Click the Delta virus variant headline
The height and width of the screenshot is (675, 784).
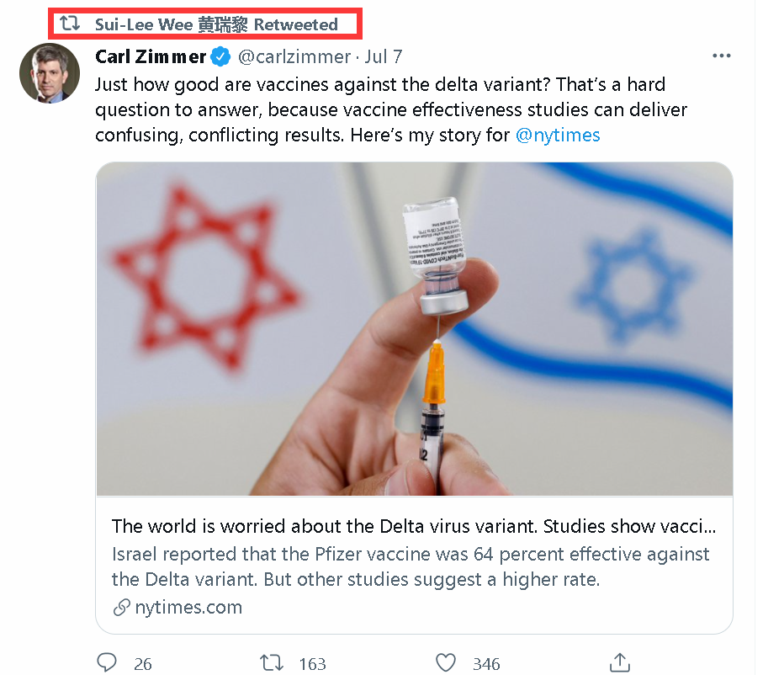(414, 527)
